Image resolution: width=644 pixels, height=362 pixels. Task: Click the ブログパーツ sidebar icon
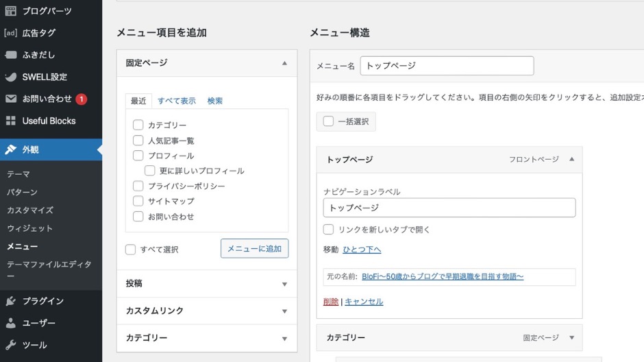(11, 11)
